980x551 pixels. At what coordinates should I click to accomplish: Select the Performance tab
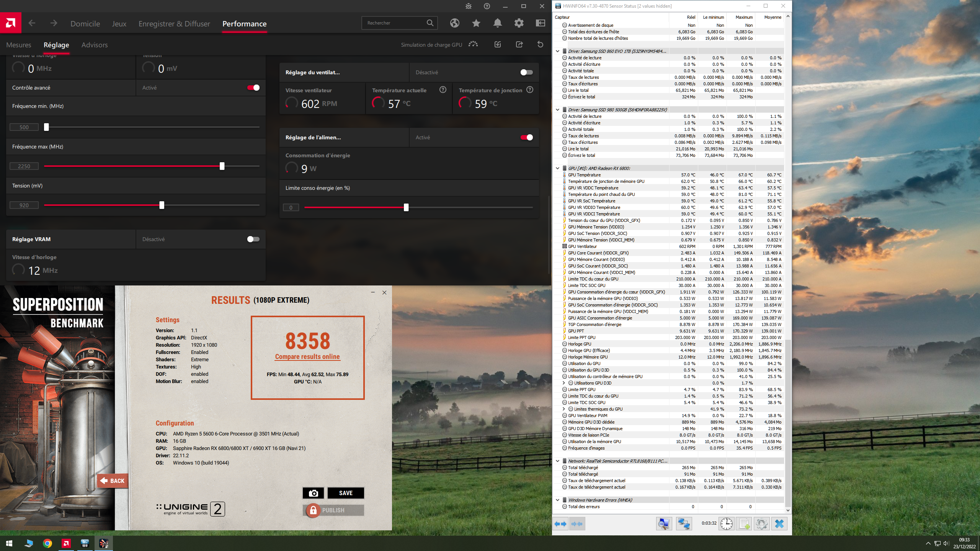pos(244,24)
